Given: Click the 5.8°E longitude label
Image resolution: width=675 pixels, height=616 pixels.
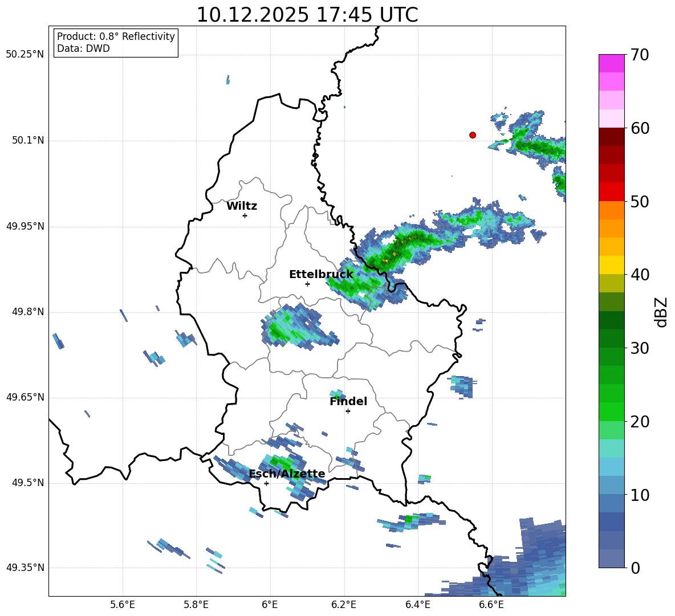Looking at the screenshot, I should [196, 605].
